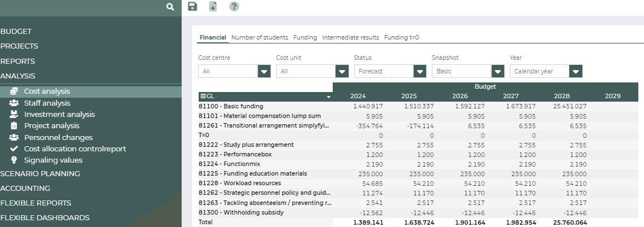Image resolution: width=644 pixels, height=227 pixels.
Task: Open the Funding tab
Action: coord(305,37)
